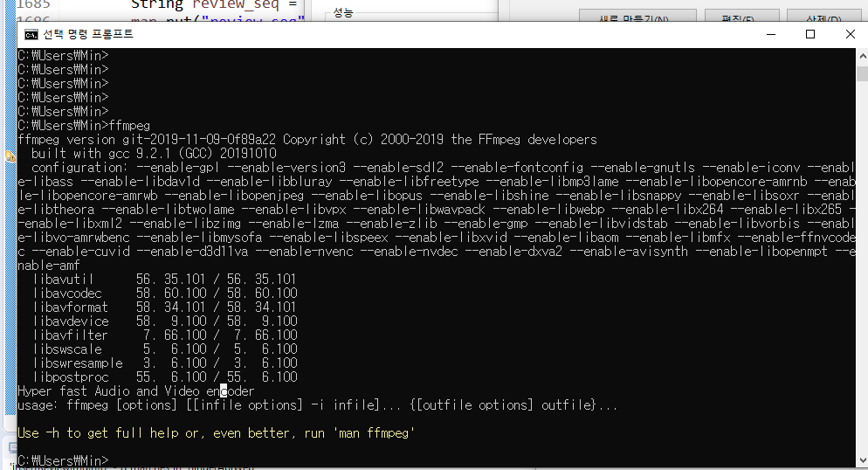Click the '선택 명령 프롬프트' window title
The width and height of the screenshot is (868, 470).
click(88, 34)
